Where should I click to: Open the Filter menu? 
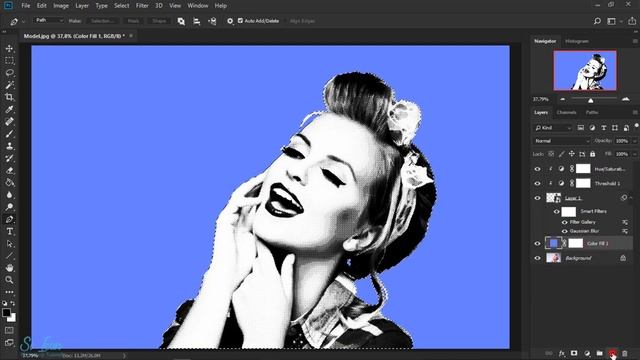pos(142,6)
